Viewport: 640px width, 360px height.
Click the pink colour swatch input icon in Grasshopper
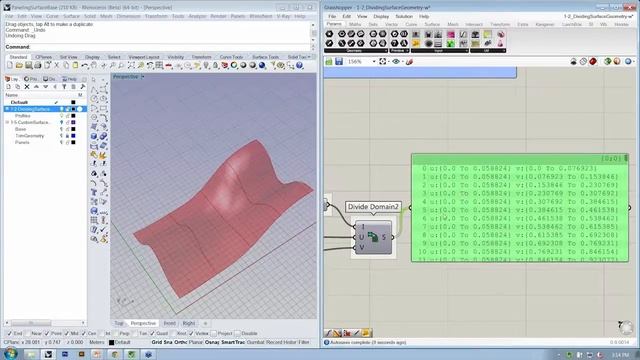[x=451, y=34]
